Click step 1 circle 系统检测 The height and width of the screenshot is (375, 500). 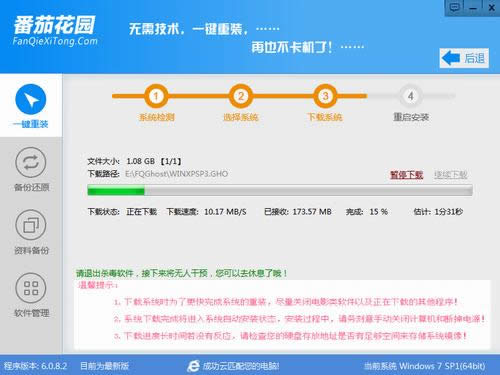(x=156, y=96)
